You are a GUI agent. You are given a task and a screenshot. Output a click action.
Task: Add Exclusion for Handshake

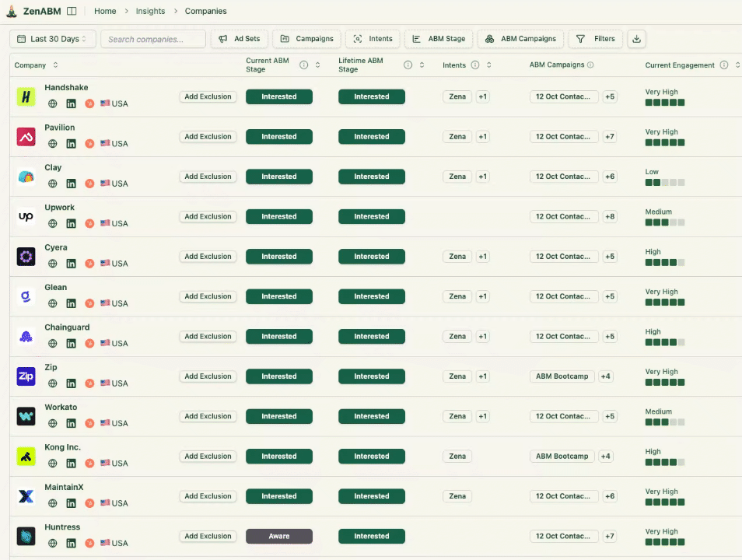click(208, 96)
